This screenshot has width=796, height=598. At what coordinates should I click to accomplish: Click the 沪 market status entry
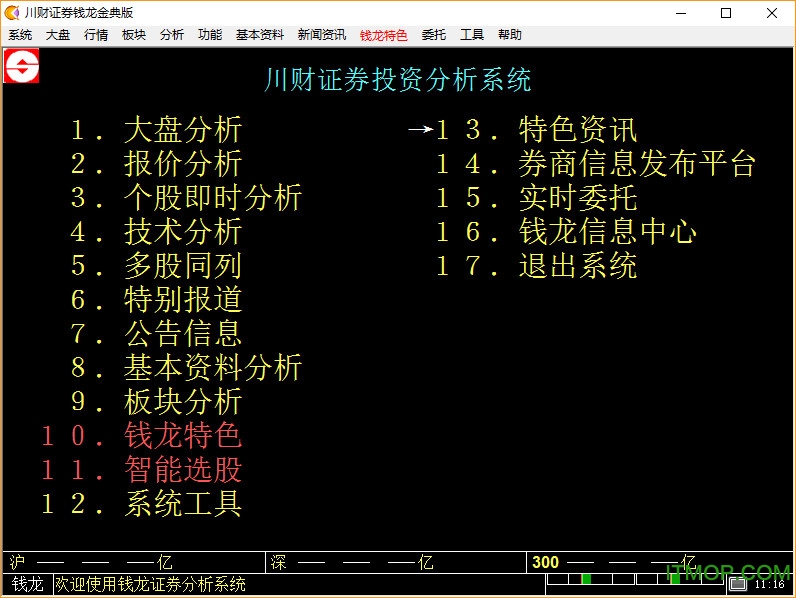pyautogui.click(x=134, y=562)
